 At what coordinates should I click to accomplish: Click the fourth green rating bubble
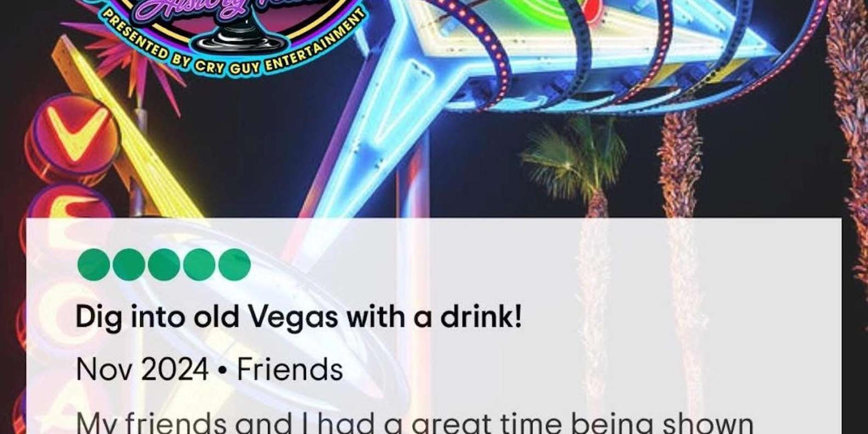199,264
